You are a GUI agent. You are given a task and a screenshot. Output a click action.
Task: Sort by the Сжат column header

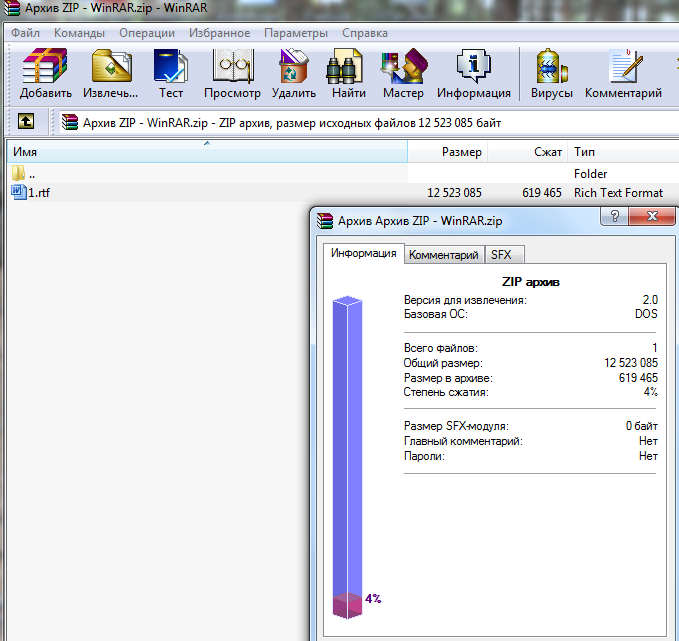527,152
